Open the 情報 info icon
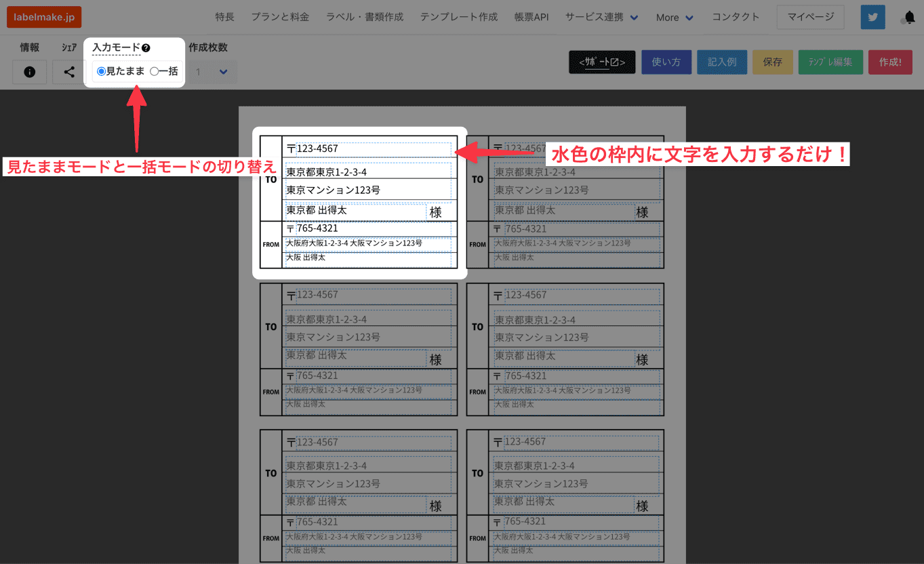The image size is (924, 564). (x=29, y=71)
